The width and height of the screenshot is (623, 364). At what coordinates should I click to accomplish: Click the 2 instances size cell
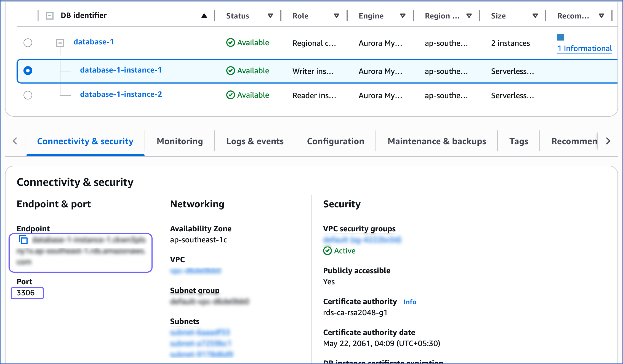click(510, 43)
